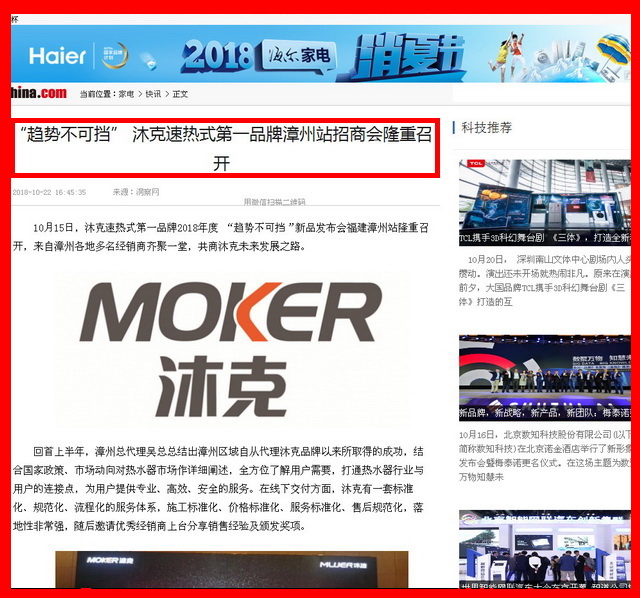The width and height of the screenshot is (640, 598).
Task: Click the source label 来源：洞察网
Action: pos(136,192)
